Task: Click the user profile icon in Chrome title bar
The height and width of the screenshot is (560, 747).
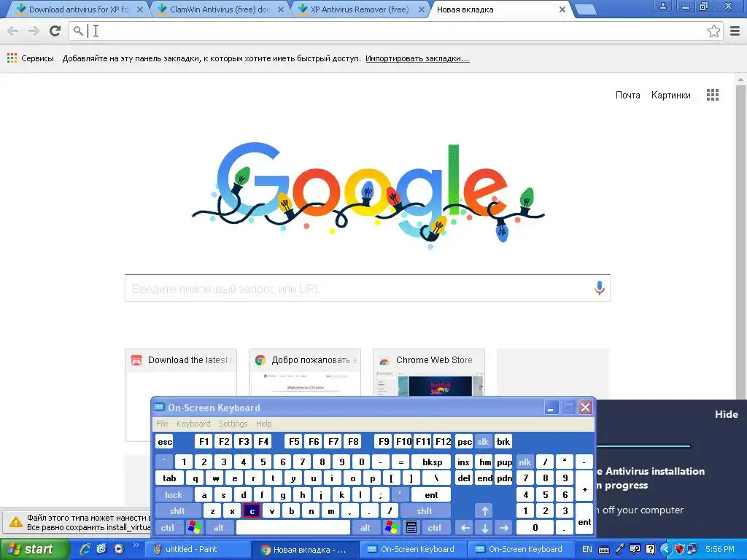Action: (662, 6)
